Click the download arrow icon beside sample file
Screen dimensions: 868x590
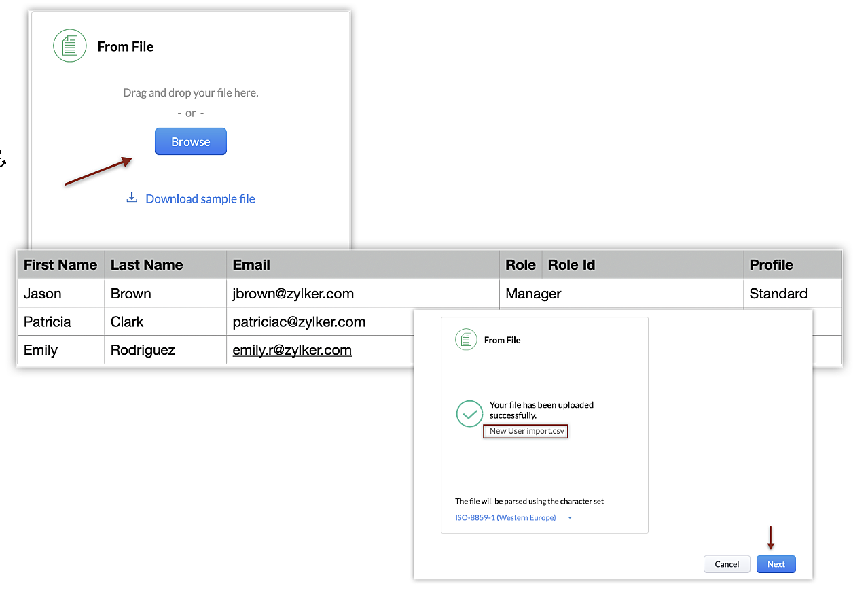point(132,198)
